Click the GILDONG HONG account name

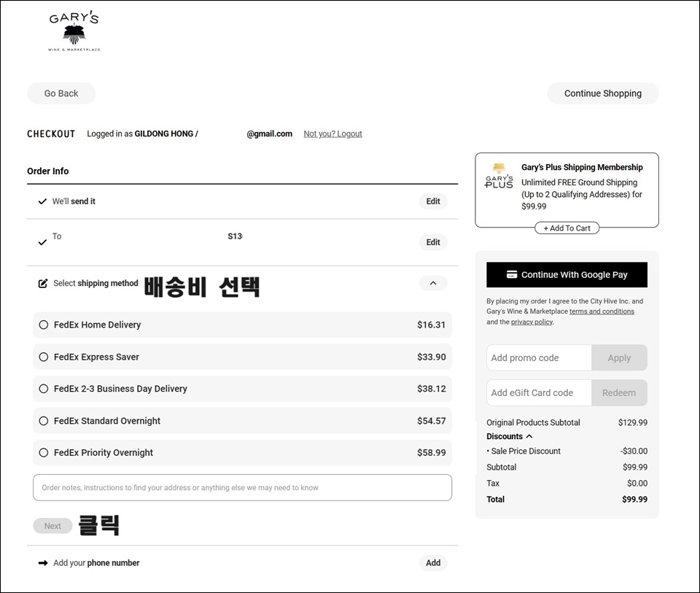164,133
